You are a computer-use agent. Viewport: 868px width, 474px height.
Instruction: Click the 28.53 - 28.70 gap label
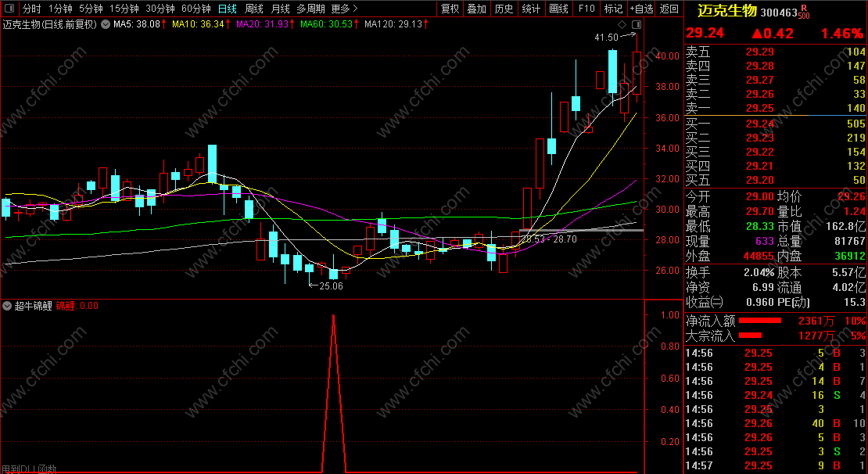tap(549, 239)
